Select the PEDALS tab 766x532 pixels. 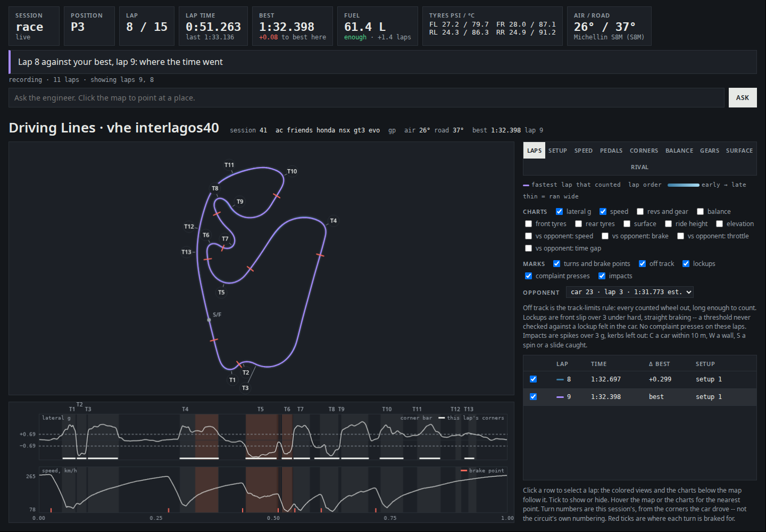611,151
